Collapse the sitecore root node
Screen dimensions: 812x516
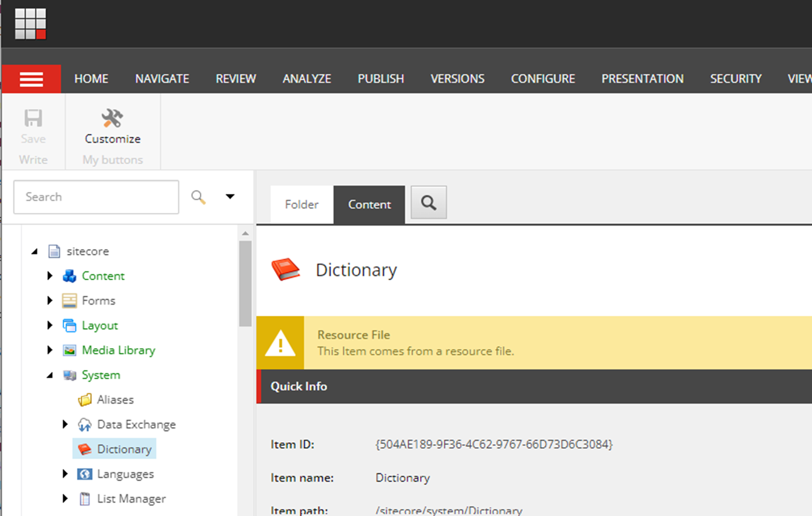point(35,251)
